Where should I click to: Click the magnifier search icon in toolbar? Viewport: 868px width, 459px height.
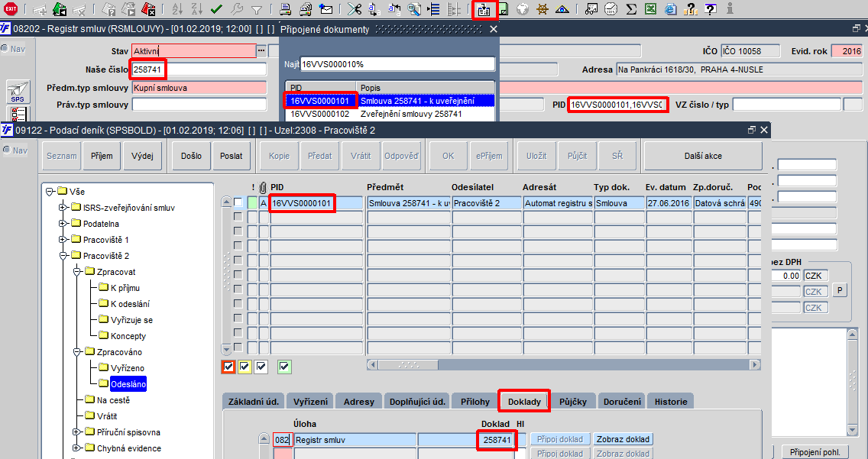click(x=414, y=9)
